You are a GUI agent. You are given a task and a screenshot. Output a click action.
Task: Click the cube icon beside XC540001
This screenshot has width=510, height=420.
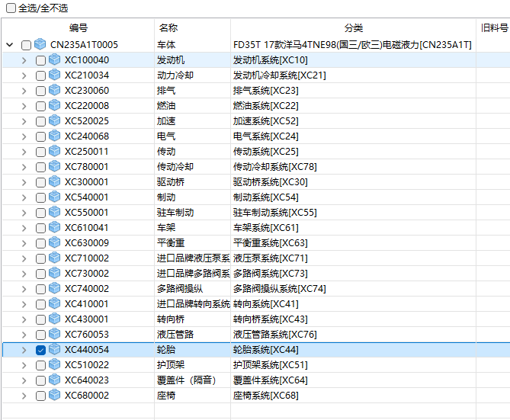tap(55, 197)
